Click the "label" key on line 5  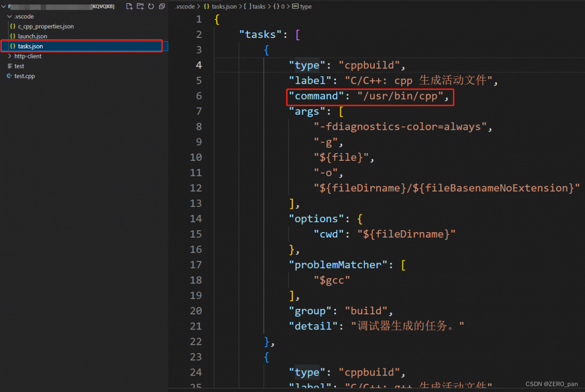pos(310,81)
